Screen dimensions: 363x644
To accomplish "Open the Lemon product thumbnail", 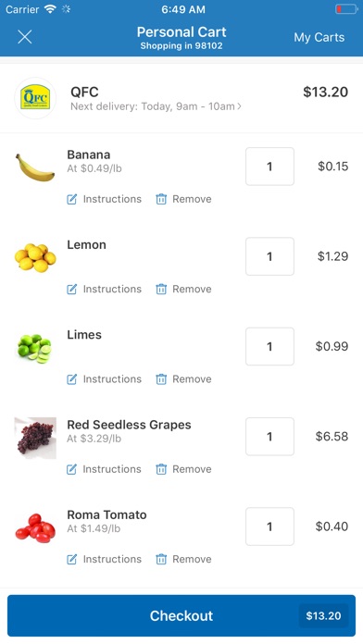I will click(x=35, y=257).
